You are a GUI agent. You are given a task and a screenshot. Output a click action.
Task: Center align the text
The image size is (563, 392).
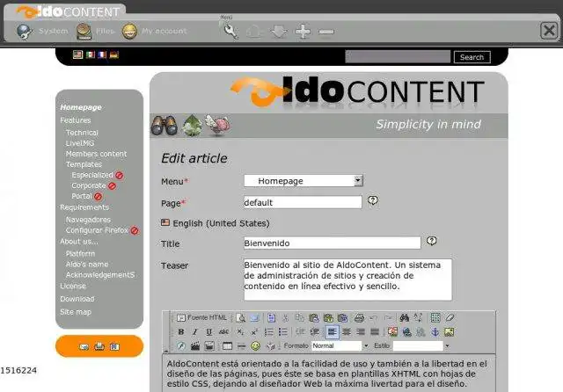[x=347, y=332]
